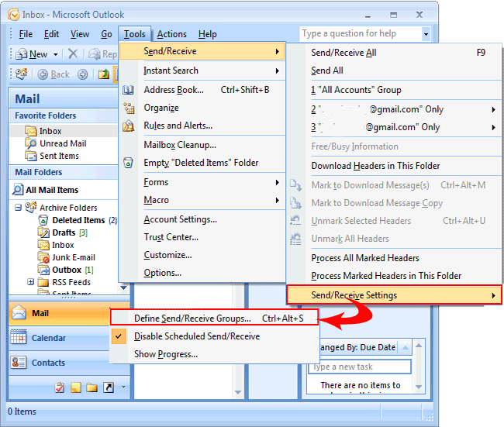Select Download Headers in This Folder
Viewport: 504px width, 427px height.
click(394, 166)
